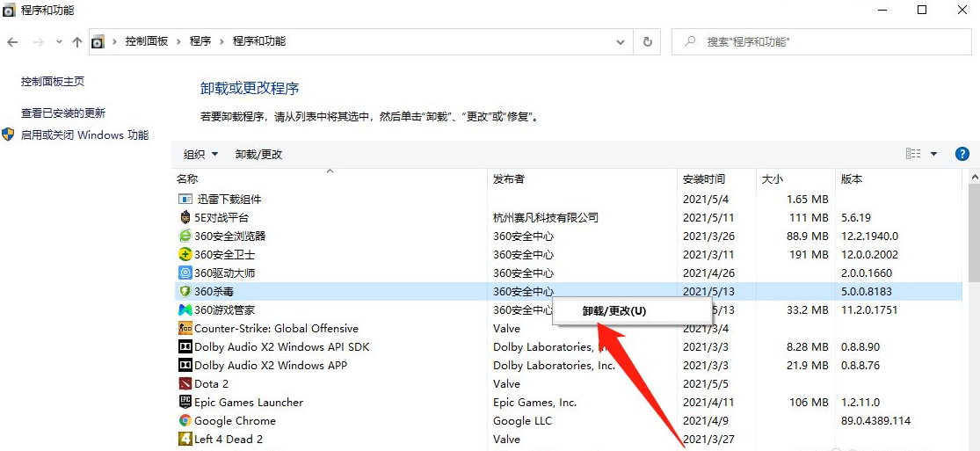Screen dimensions: 980x451
Task: Click the Counter-Strike: Global Offensive icon
Action: 185,329
